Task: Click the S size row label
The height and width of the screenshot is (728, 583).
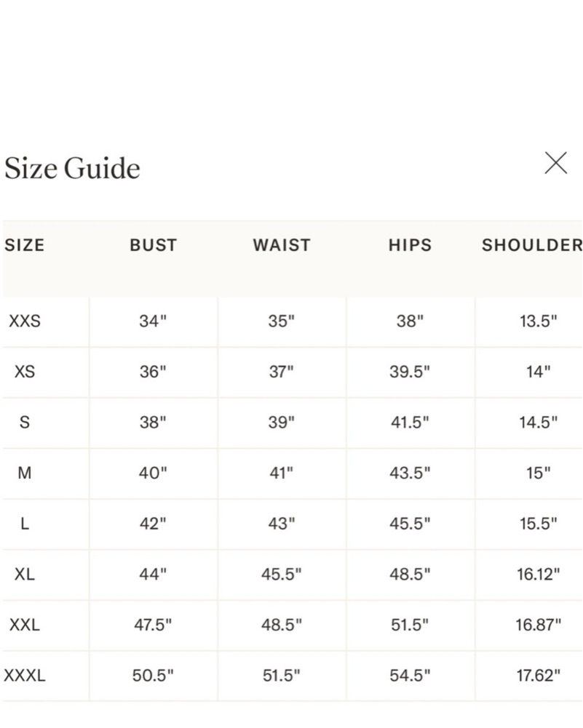Action: click(25, 422)
